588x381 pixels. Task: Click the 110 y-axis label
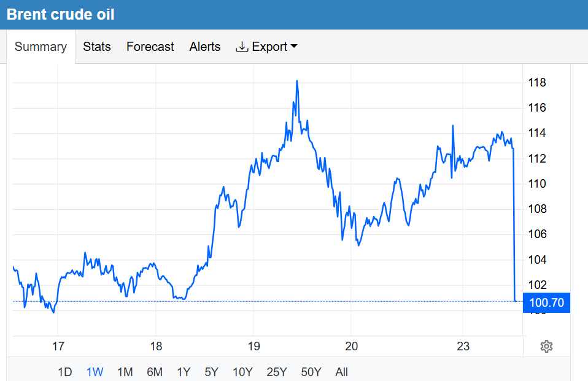(536, 183)
